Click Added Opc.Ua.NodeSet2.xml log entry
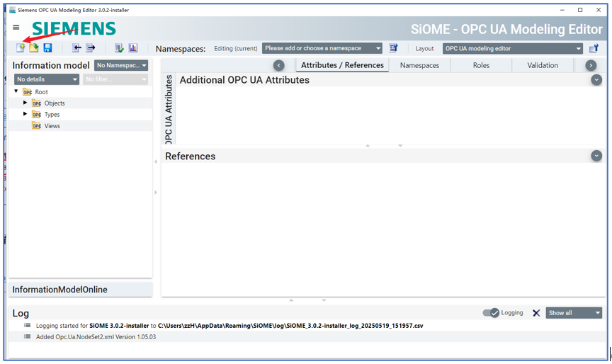 point(96,337)
